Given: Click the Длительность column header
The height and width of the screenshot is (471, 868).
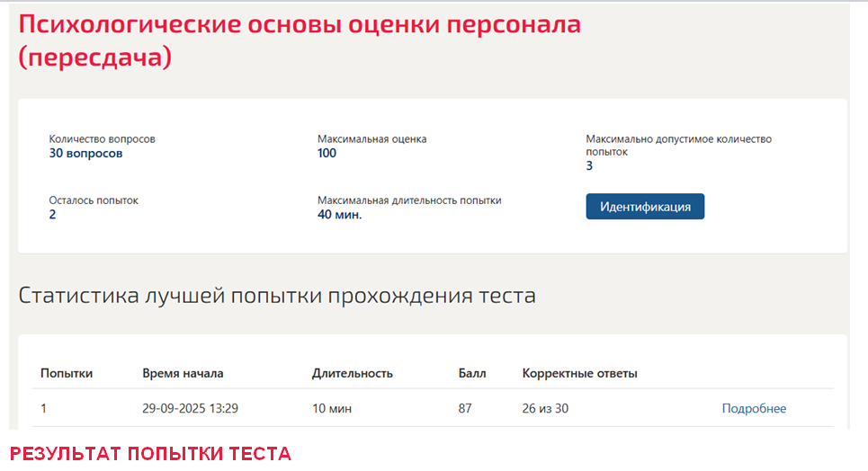Looking at the screenshot, I should pyautogui.click(x=352, y=374).
